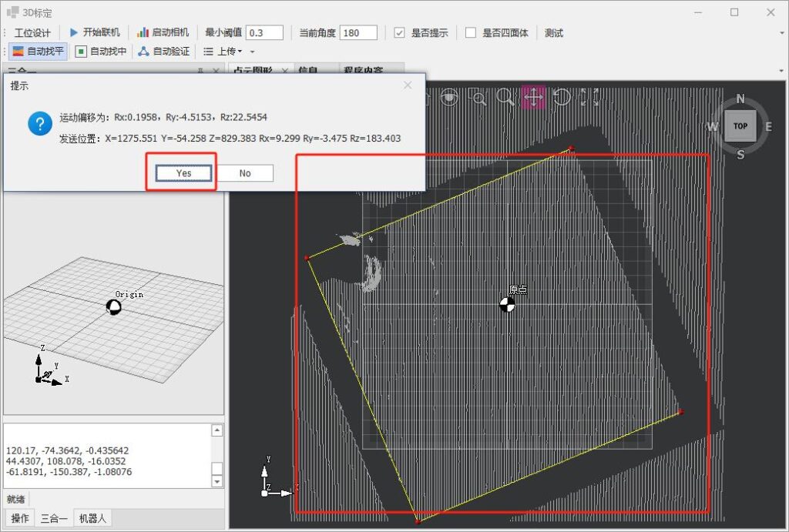Image resolution: width=789 pixels, height=532 pixels.
Task: Switch to the 操作 tab
Action: (19, 518)
